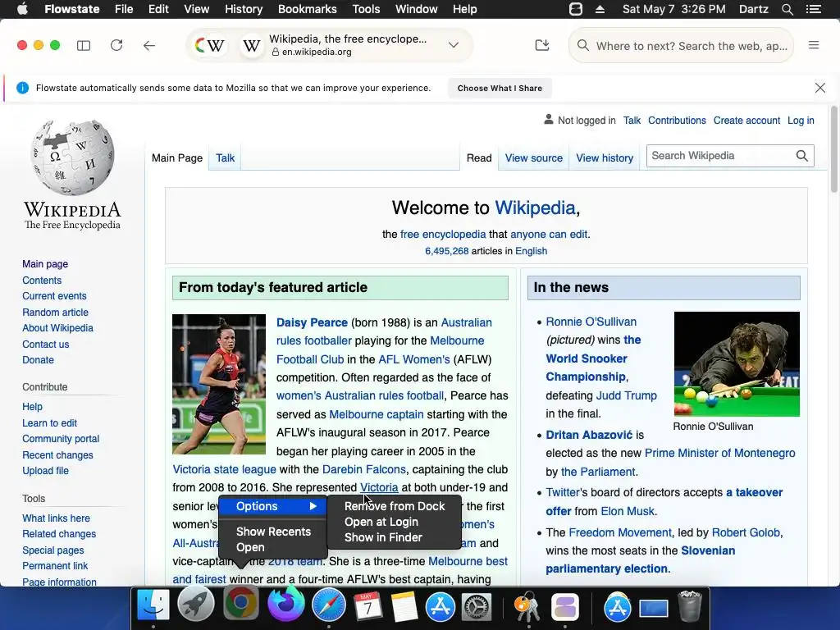Open the Trash in the Dock
Screen dimensions: 840x630
pyautogui.click(x=689, y=606)
